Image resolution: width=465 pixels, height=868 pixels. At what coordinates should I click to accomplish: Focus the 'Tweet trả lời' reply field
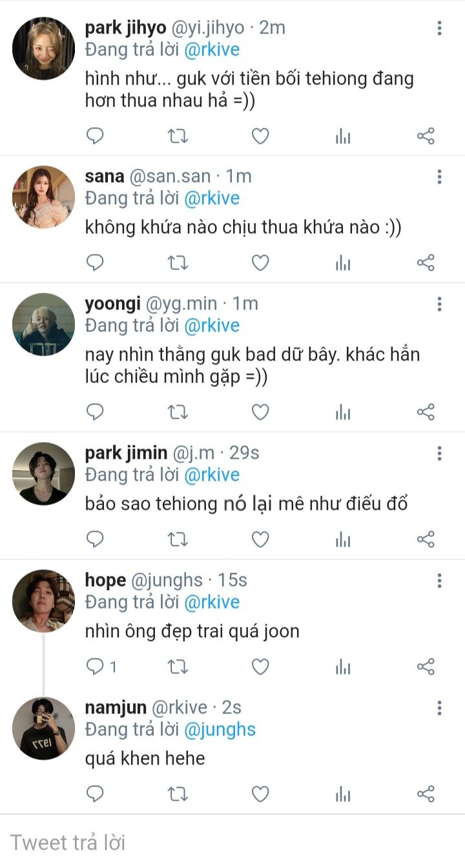click(x=232, y=842)
